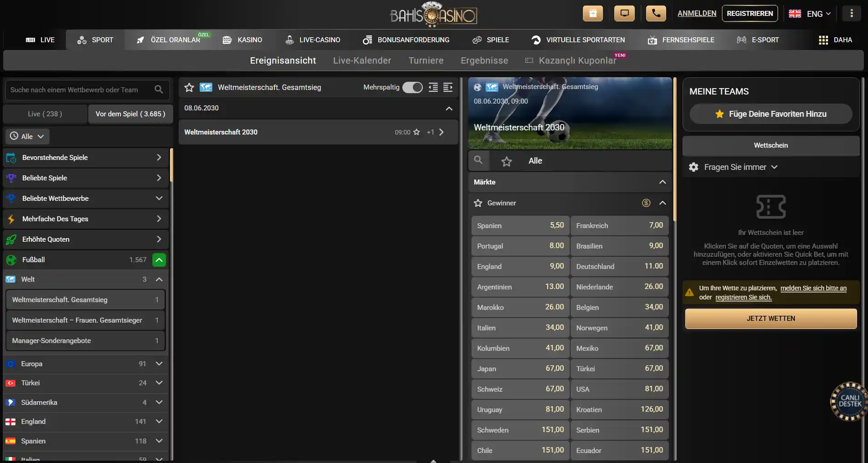Open Fragen Sie immer dropdown
The image size is (868, 463).
point(741,167)
